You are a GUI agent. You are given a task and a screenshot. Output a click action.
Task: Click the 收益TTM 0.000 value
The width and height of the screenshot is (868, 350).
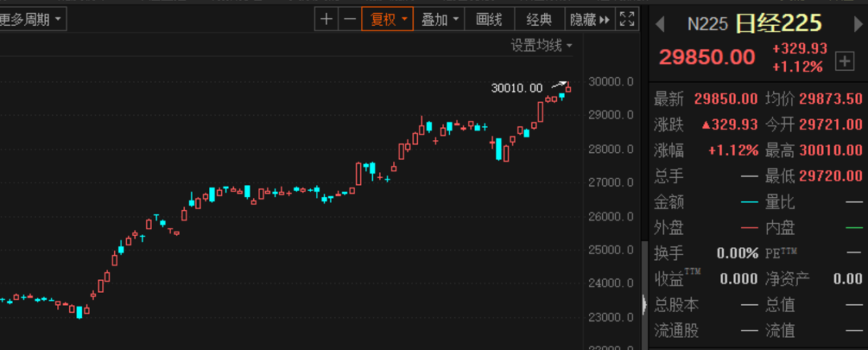coord(739,279)
